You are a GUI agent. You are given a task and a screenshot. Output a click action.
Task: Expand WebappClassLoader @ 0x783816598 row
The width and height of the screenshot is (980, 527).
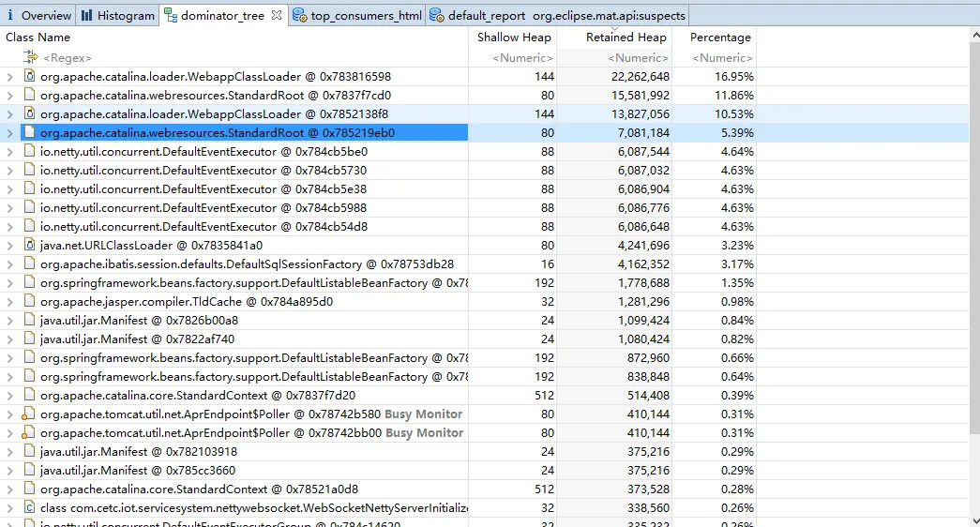click(x=9, y=77)
